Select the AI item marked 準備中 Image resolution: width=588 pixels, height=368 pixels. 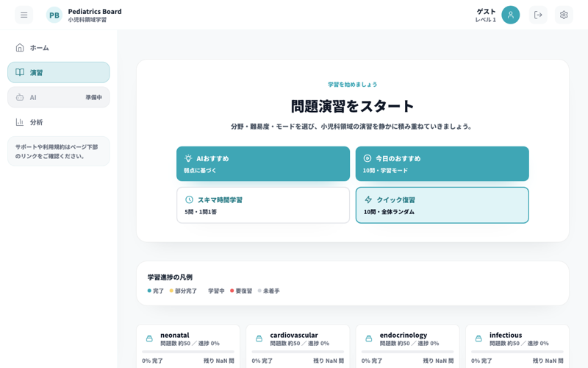58,97
